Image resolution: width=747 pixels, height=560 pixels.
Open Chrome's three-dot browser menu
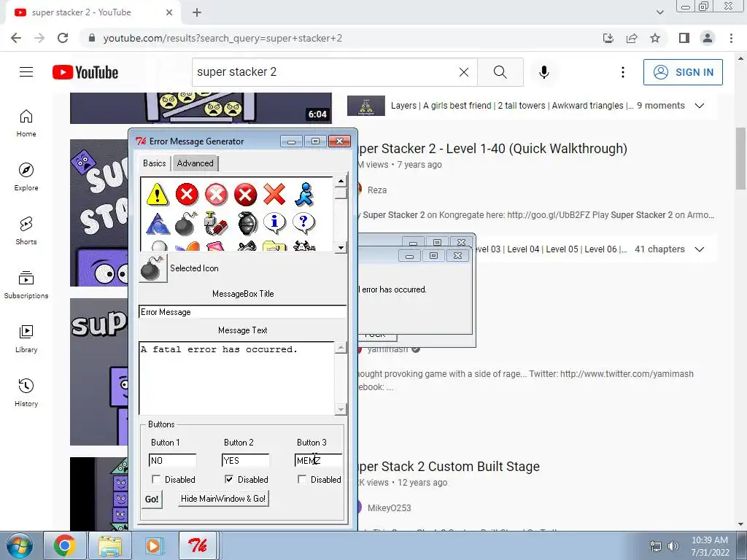[x=731, y=38]
